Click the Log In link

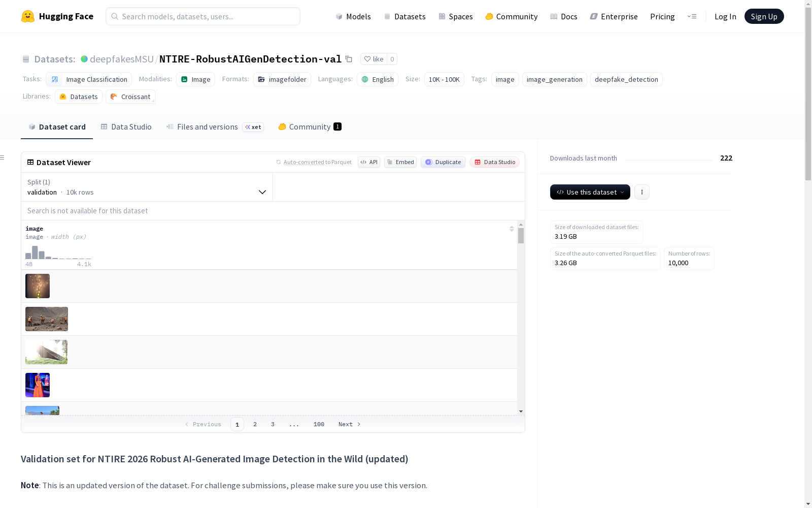(725, 16)
